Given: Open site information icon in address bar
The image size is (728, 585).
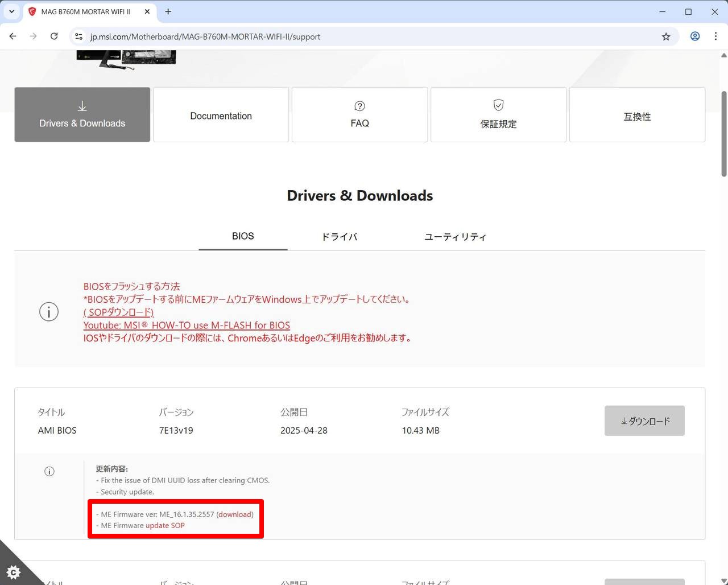Looking at the screenshot, I should click(x=79, y=36).
